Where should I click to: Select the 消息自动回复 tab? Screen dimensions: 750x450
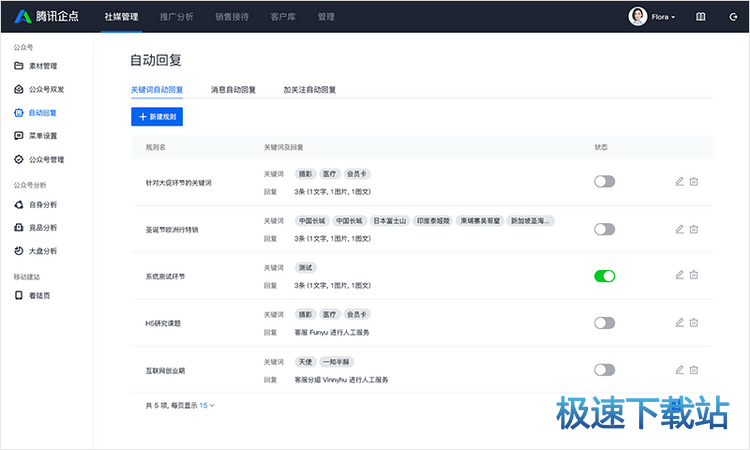click(x=233, y=90)
